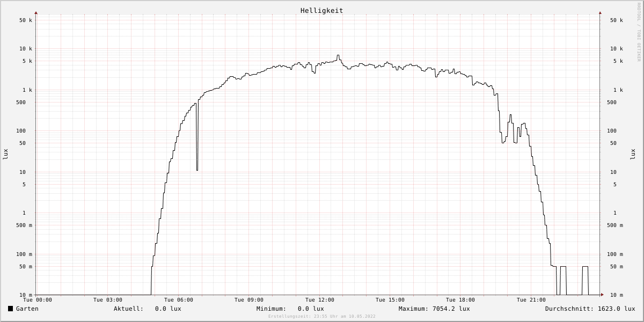Select the "Minimum: 0.0 lux" value
This screenshot has height=322, width=644.
[290, 309]
